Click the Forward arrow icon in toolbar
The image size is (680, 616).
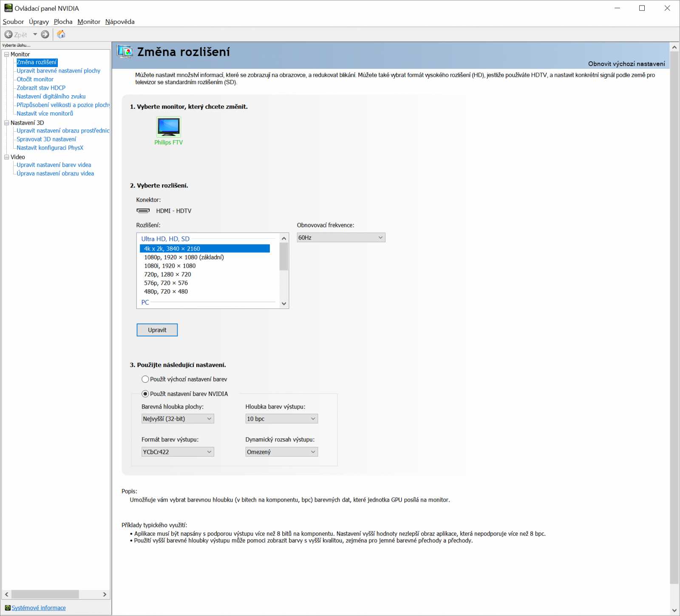(x=45, y=34)
